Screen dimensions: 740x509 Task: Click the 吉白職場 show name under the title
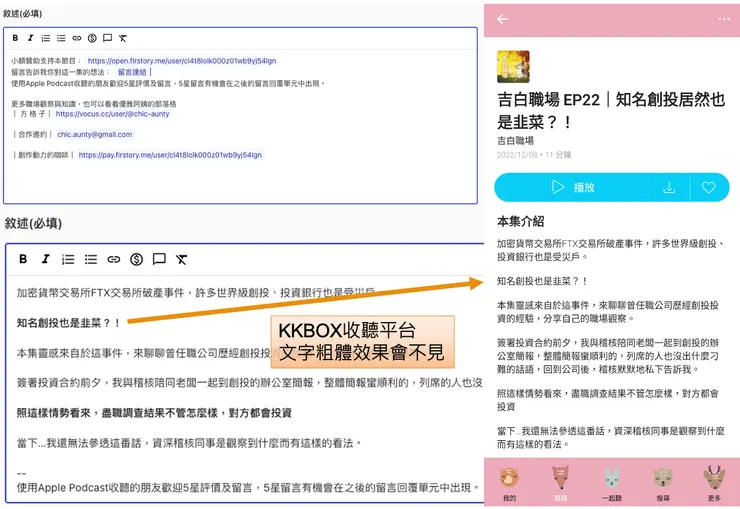coord(515,141)
